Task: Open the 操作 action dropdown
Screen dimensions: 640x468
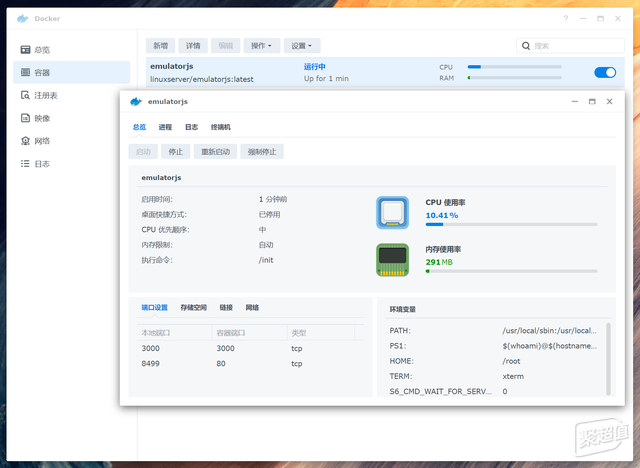Action: click(x=262, y=46)
